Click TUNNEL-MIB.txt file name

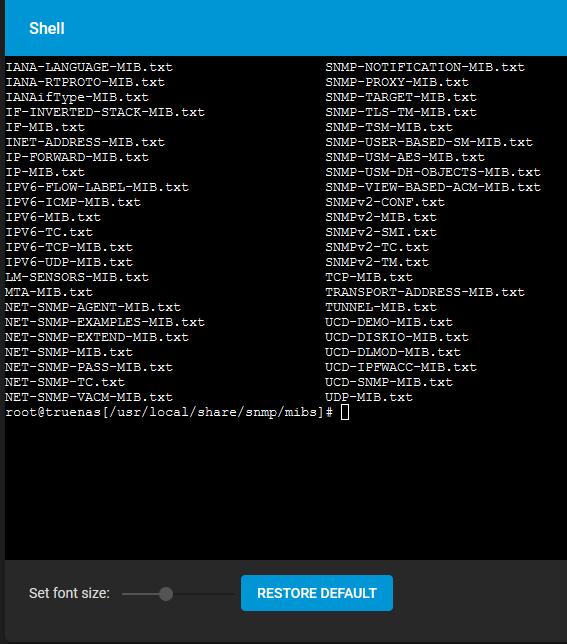[x=381, y=307]
